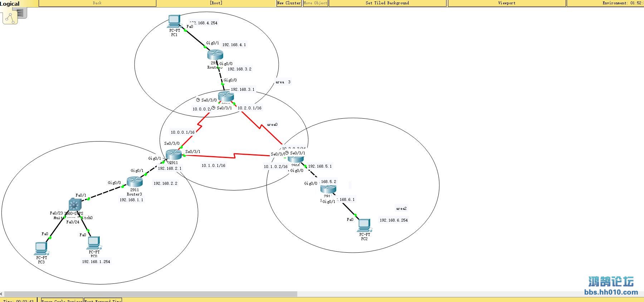Select the router beside 192.168.3.1 label

point(226,96)
